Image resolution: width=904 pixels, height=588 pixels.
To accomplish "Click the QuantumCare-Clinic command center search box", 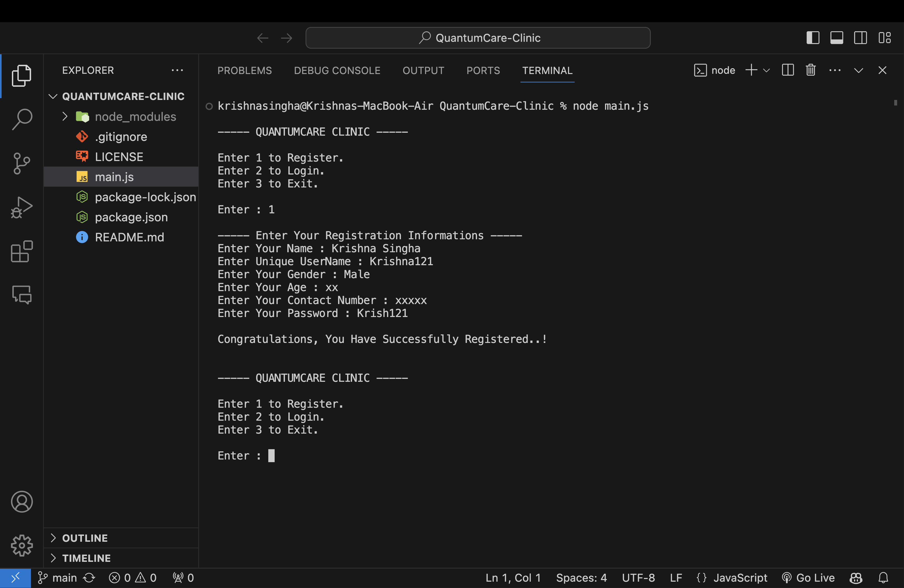I will pos(478,38).
